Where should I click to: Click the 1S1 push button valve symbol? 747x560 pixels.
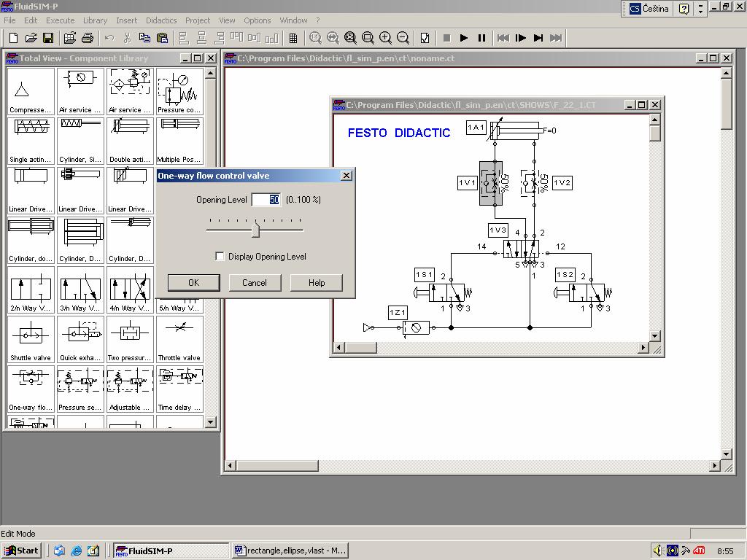click(x=441, y=292)
